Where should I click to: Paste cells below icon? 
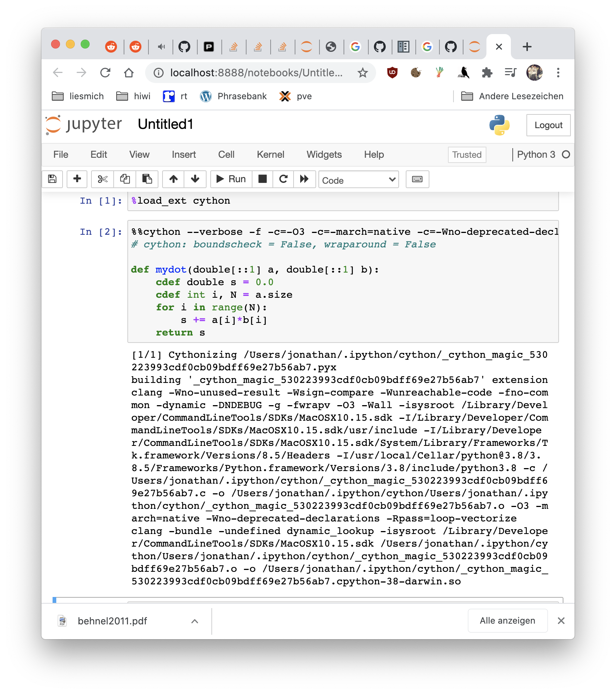pos(147,179)
